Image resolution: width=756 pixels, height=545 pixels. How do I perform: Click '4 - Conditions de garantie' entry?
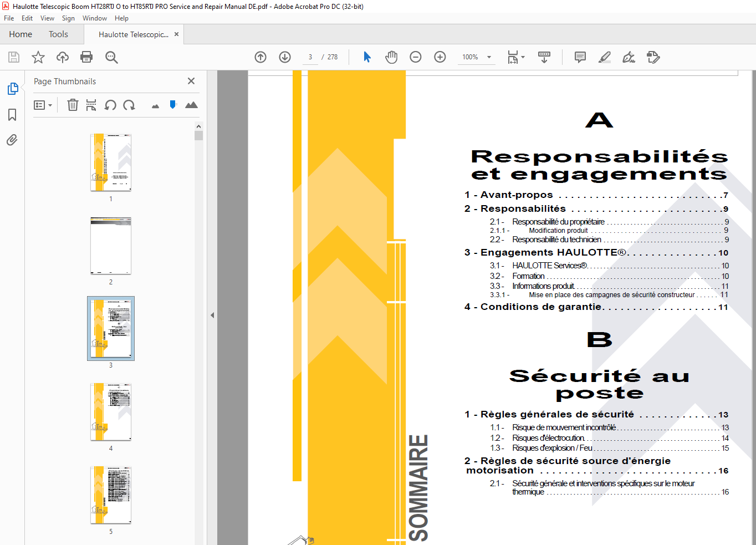(x=596, y=307)
